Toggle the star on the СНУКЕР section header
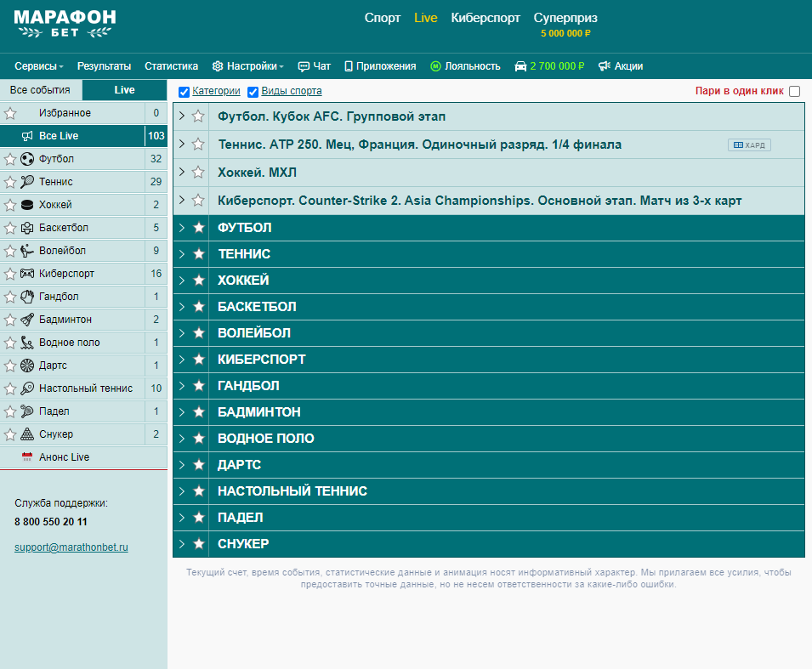 pyautogui.click(x=198, y=544)
